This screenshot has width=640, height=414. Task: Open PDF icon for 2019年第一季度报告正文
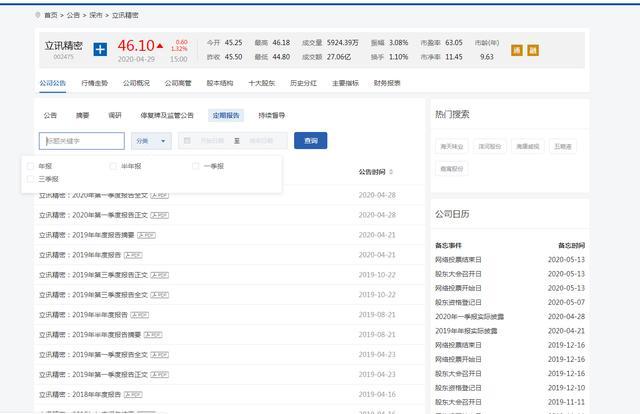point(160,374)
